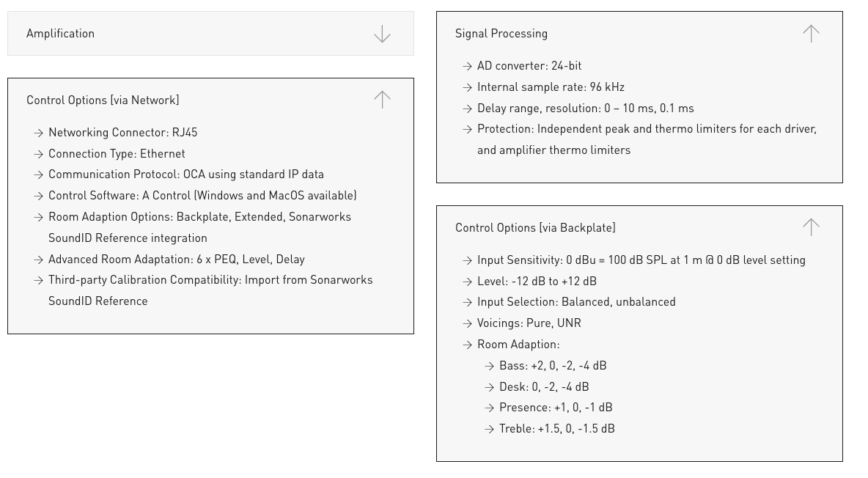Viewport: 868px width, 478px height.
Task: Click the Control Software: A Control text
Action: pyautogui.click(x=202, y=196)
